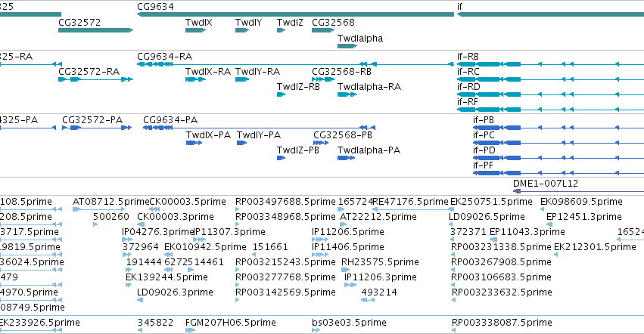Select the RE47176.5prime EST label

tap(410, 202)
